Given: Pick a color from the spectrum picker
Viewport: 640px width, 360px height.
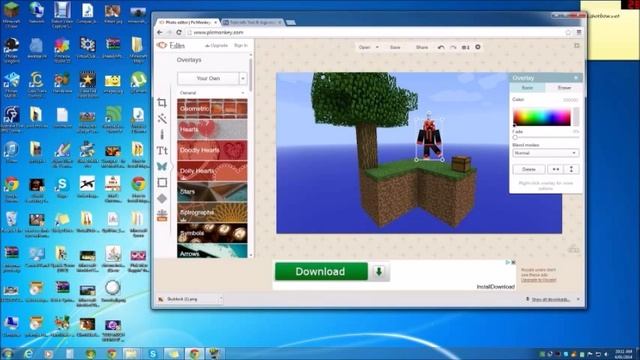Looking at the screenshot, I should pos(542,117).
